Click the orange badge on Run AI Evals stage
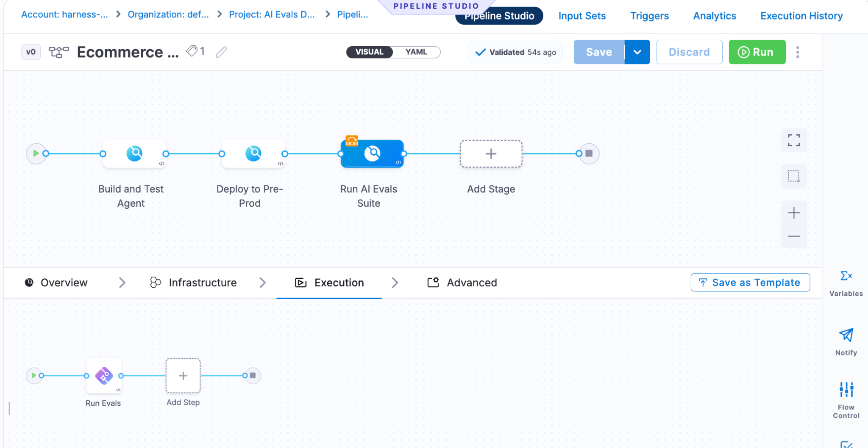Image resolution: width=868 pixels, height=448 pixels. click(x=352, y=141)
